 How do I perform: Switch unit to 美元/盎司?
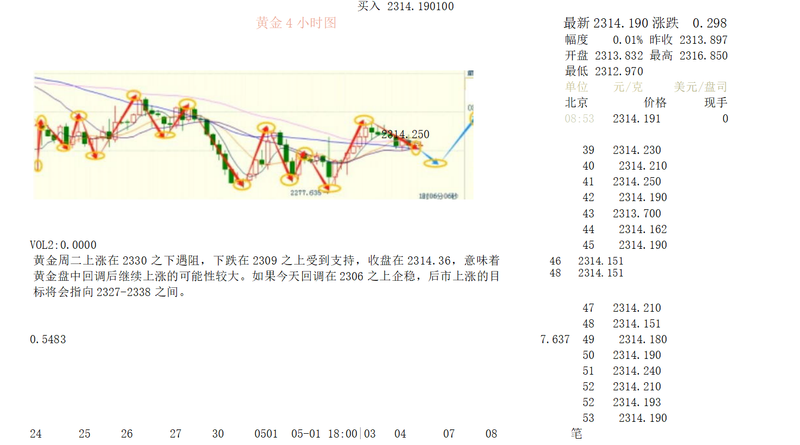click(700, 87)
